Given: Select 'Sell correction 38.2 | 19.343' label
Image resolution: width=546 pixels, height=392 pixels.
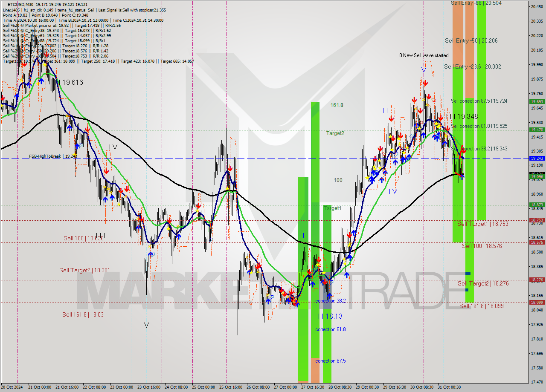Looking at the screenshot, I should point(479,149).
